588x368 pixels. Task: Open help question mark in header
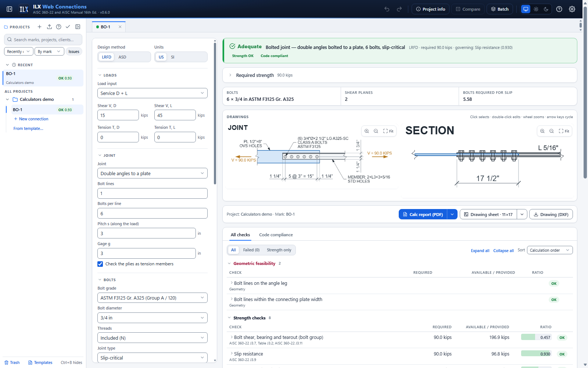point(559,9)
